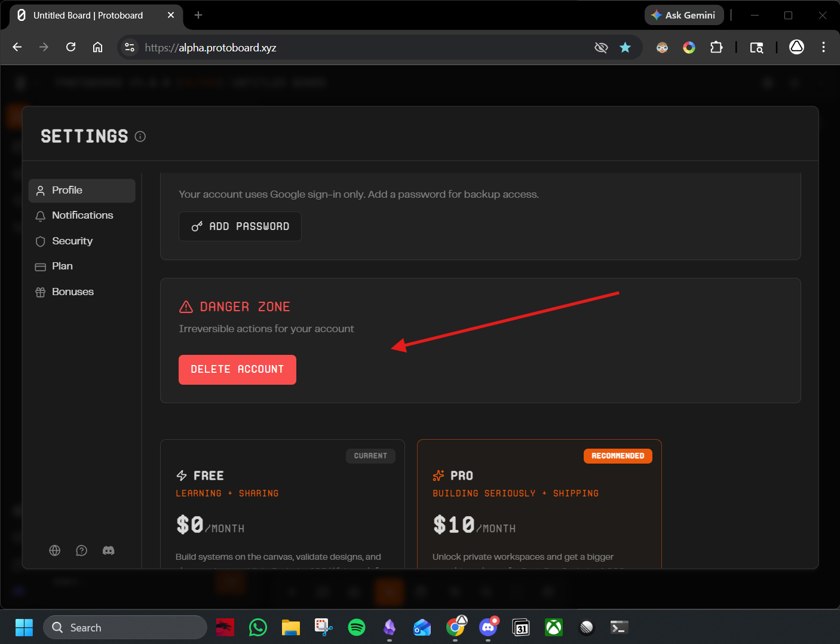The image size is (840, 644).
Task: Open the browser Extensions puzzle icon
Action: point(716,47)
